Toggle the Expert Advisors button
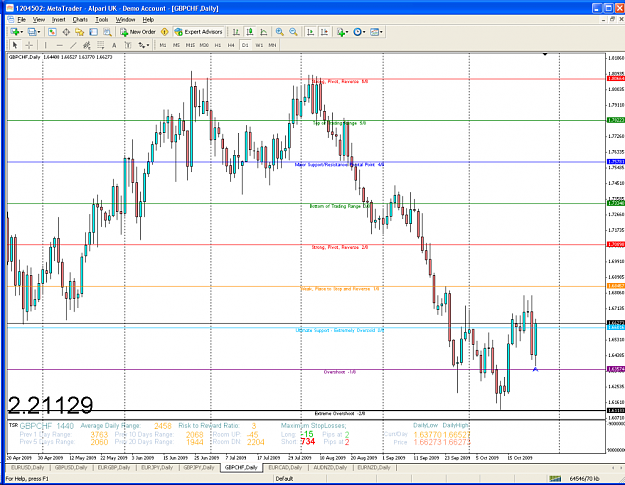Viewport: 625px width, 485px height. (199, 32)
